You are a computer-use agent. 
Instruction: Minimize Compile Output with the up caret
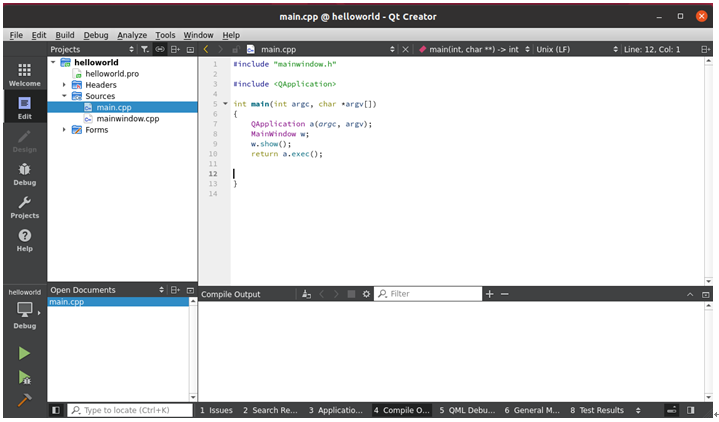(x=690, y=294)
